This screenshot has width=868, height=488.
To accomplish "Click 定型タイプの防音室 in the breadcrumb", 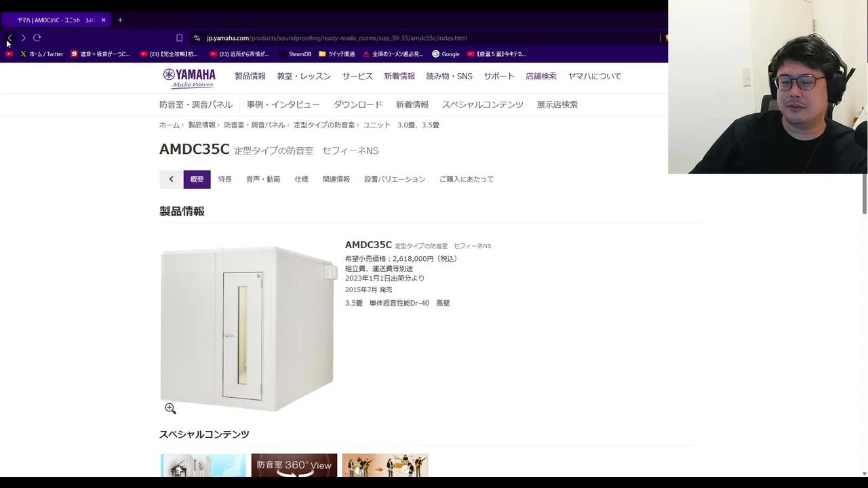I will coord(324,125).
